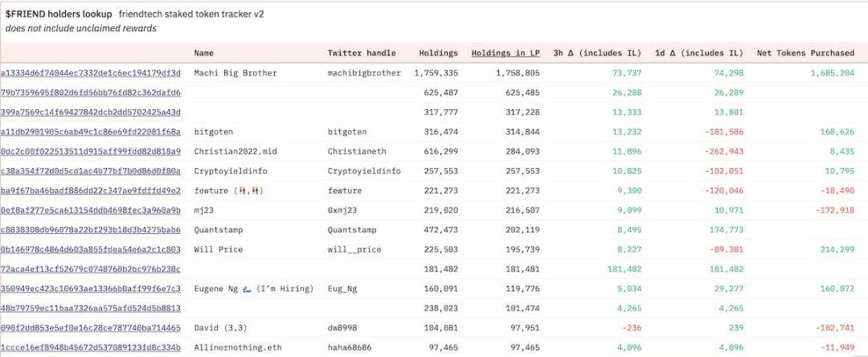Open the Cryptoyieldinfo wallet address link
The image size is (868, 357).
pyautogui.click(x=90, y=171)
